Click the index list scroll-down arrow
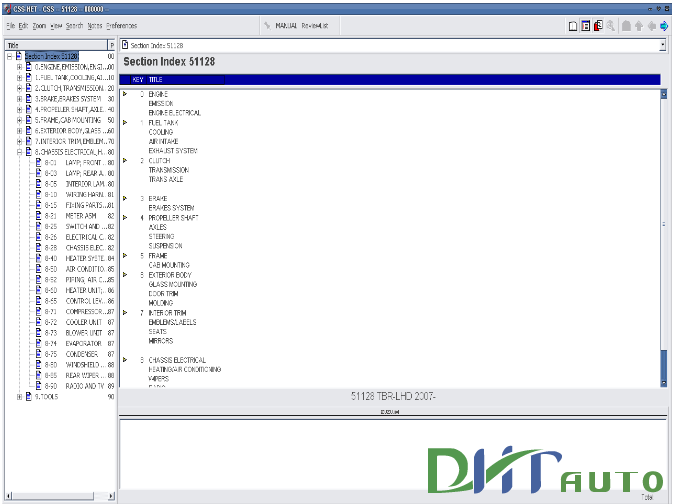 click(x=664, y=382)
